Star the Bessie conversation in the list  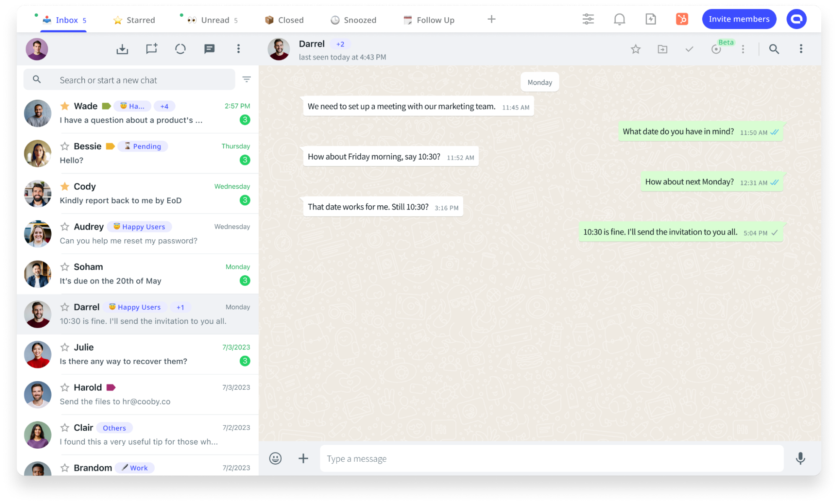pyautogui.click(x=65, y=146)
